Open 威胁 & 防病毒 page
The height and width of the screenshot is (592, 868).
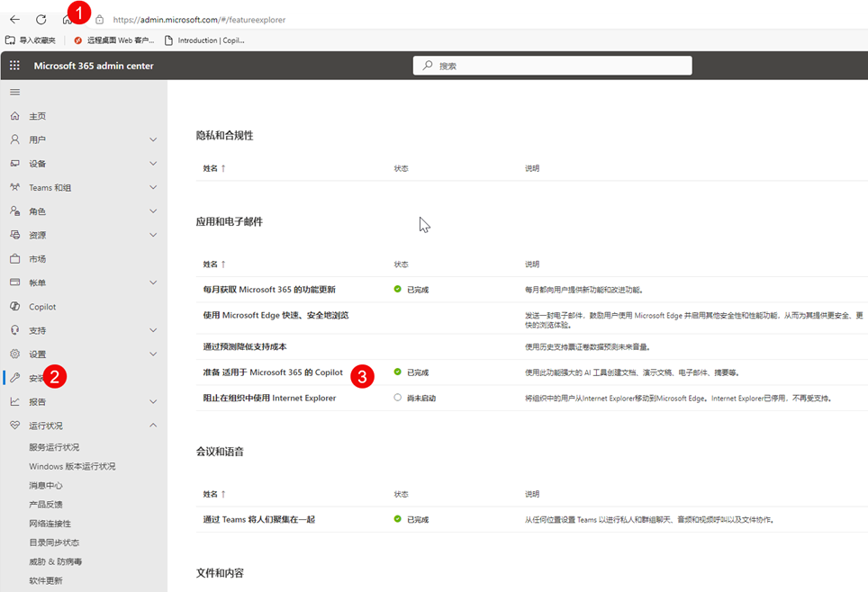click(55, 561)
